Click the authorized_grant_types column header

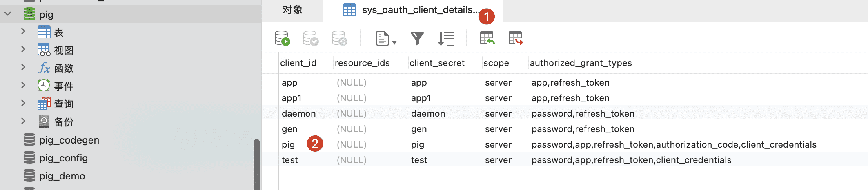(x=581, y=63)
